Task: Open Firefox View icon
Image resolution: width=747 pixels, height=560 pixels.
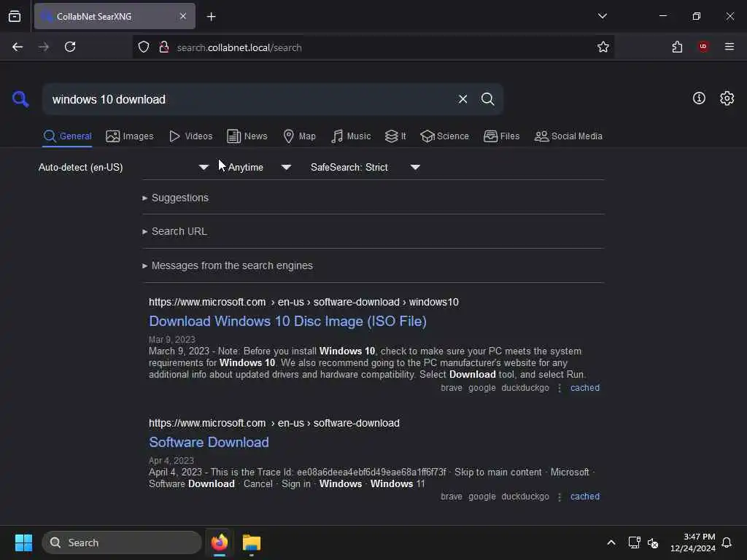Action: coord(15,16)
